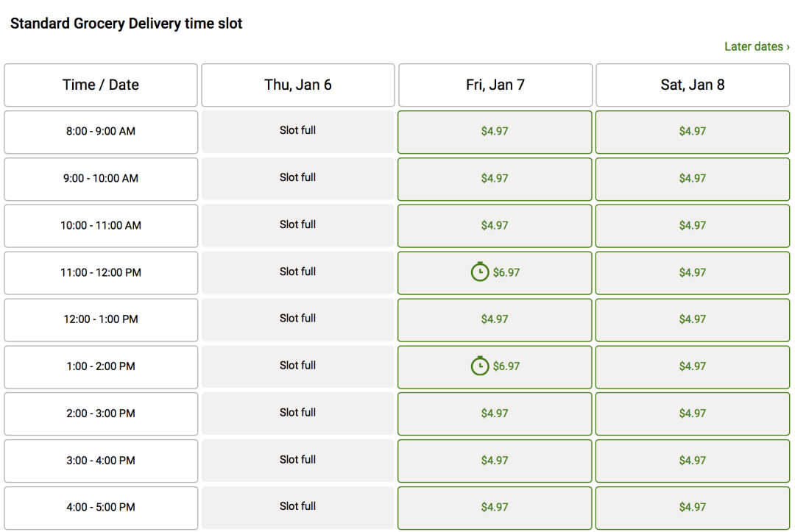Image resolution: width=795 pixels, height=532 pixels.
Task: Select Saturday 4:00 - 5:00 PM $4.97 slot
Action: click(x=693, y=508)
